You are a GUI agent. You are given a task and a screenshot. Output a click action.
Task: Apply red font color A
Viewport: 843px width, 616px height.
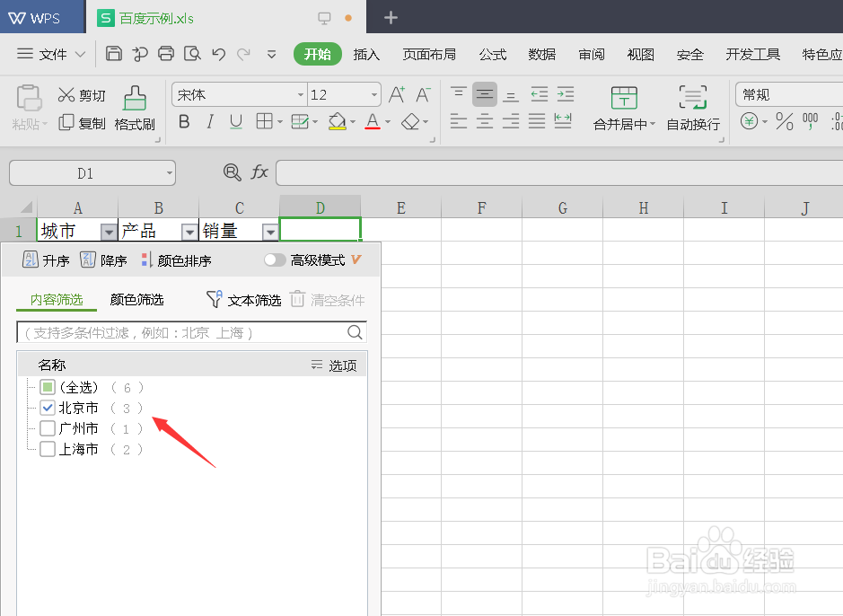coord(373,122)
